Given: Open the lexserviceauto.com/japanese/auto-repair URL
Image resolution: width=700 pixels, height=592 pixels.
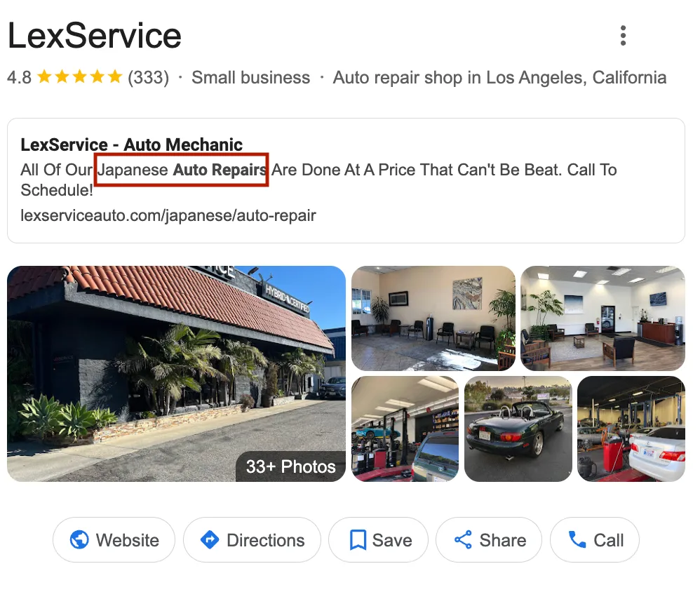Looking at the screenshot, I should pyautogui.click(x=168, y=215).
